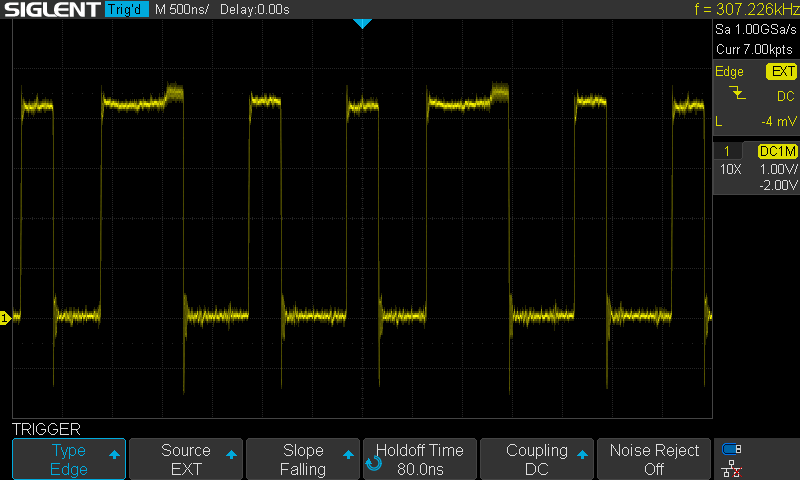Click the Sa 1.00GSa/s sample rate text

pyautogui.click(x=756, y=29)
